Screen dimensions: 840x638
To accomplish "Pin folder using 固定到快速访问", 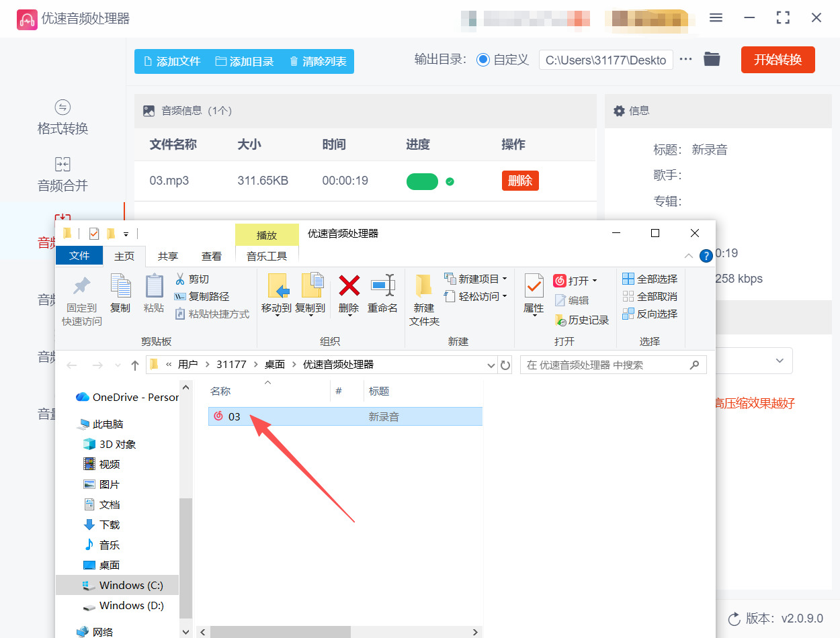I will click(x=81, y=296).
